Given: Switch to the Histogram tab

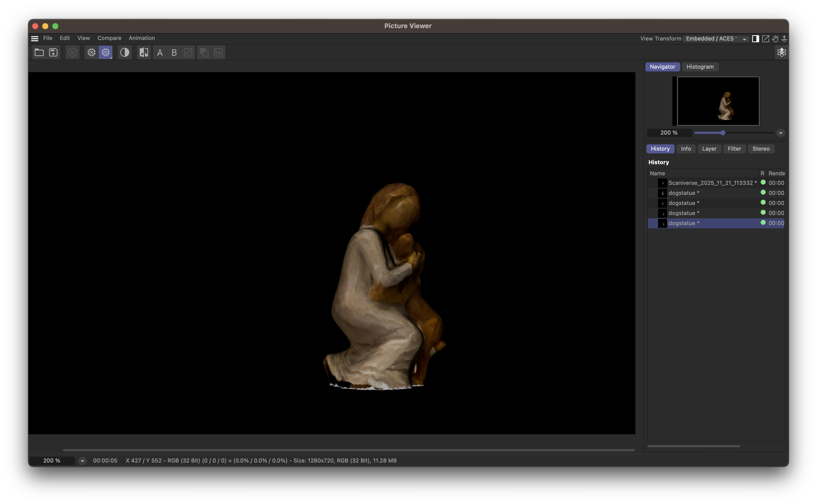Looking at the screenshot, I should pyautogui.click(x=700, y=67).
